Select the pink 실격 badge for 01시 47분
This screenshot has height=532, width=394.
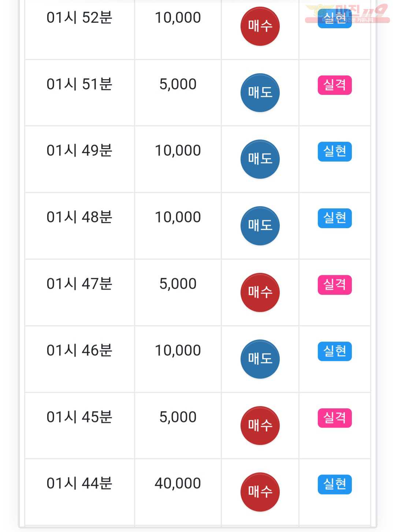(x=335, y=284)
